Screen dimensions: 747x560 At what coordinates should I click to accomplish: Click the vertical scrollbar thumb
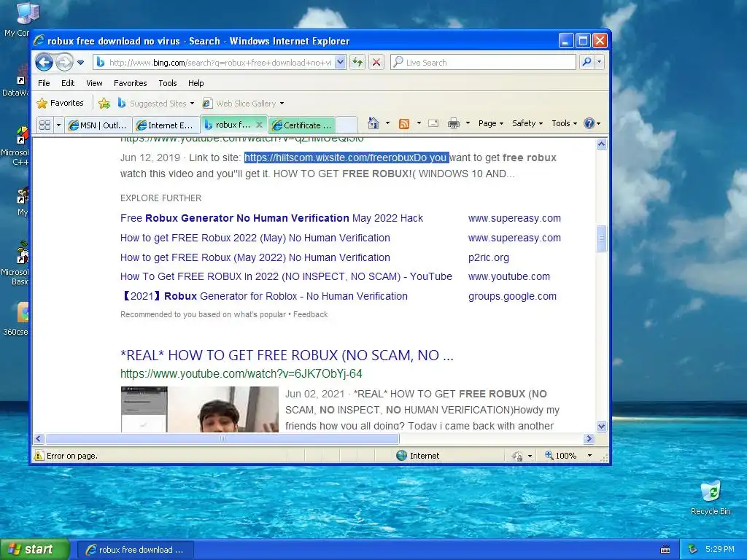click(601, 238)
